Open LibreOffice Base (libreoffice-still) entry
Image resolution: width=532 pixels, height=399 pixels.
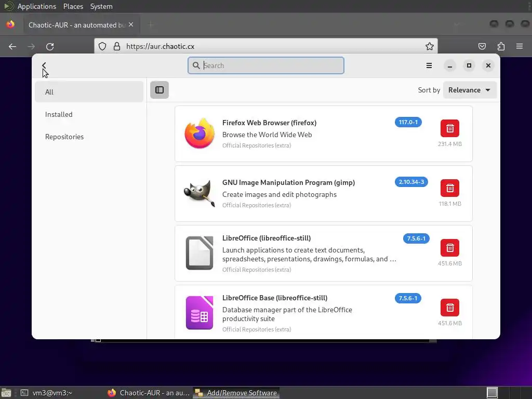(x=323, y=312)
